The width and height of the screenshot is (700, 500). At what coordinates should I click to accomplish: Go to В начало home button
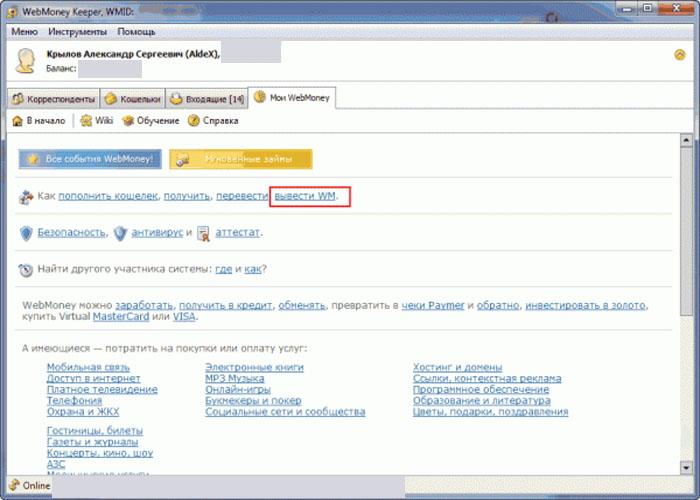tap(38, 121)
